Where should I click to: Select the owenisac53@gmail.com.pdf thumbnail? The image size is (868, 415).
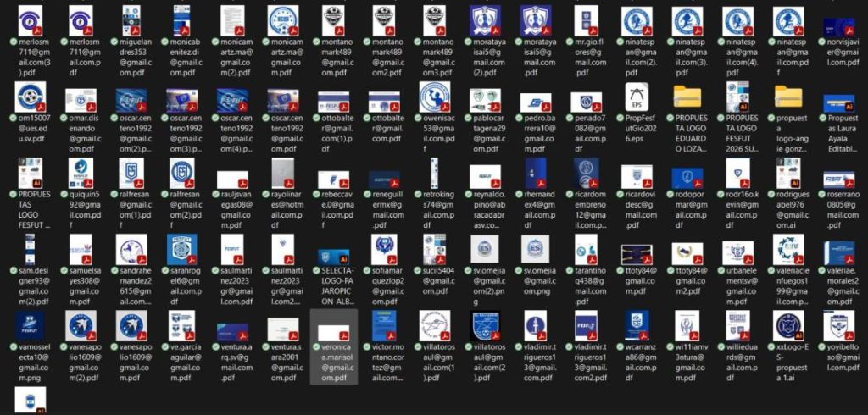coord(435,97)
